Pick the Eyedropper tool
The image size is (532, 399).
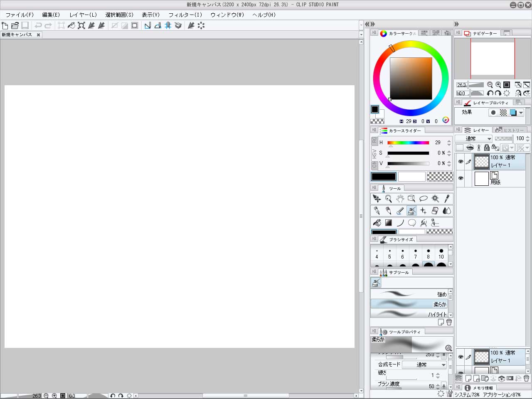pyautogui.click(x=447, y=199)
